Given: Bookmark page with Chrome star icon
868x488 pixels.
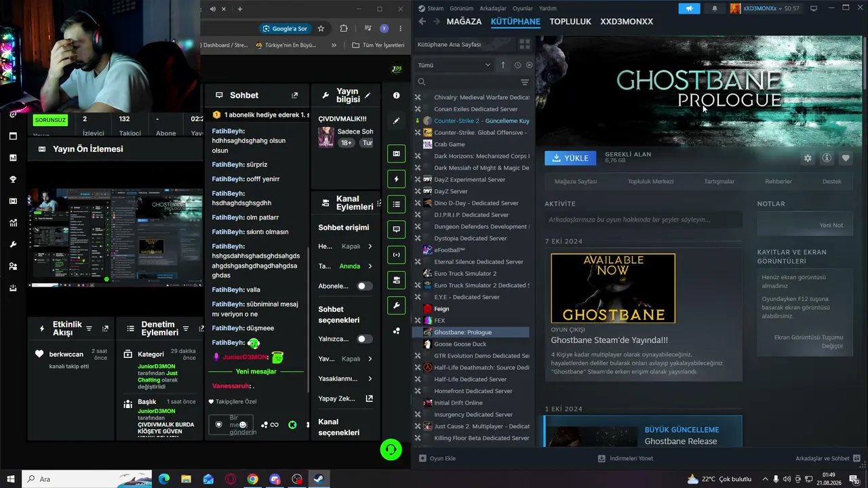Looking at the screenshot, I should [321, 28].
